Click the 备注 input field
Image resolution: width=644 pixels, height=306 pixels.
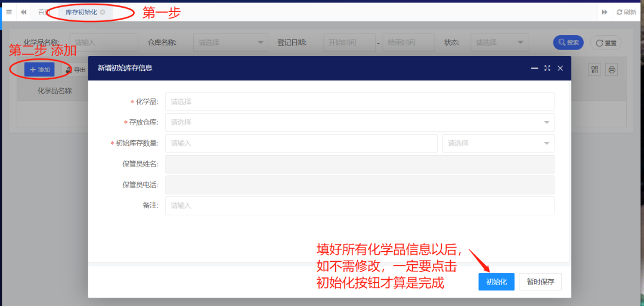(360, 206)
